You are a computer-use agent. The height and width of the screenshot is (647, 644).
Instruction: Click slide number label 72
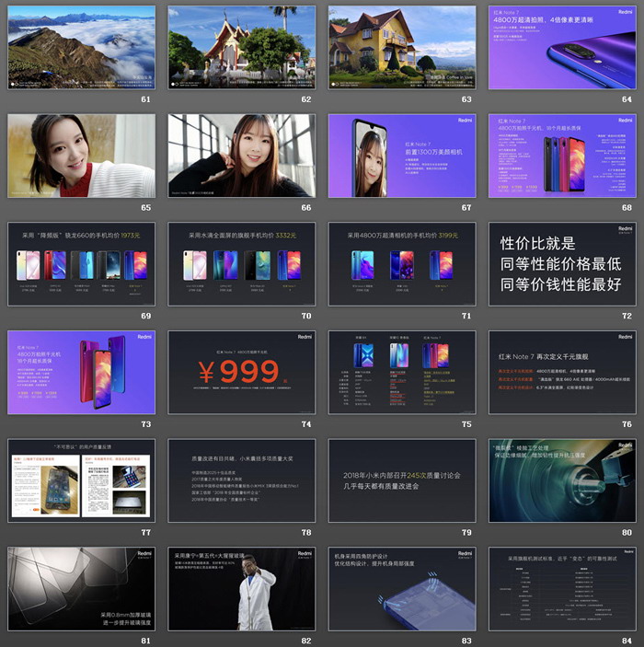pyautogui.click(x=627, y=316)
